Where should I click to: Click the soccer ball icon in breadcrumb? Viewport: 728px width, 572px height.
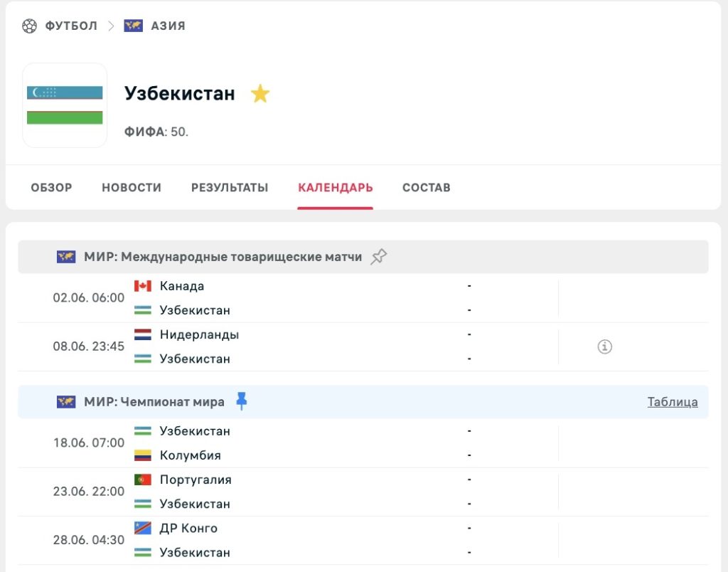(x=29, y=26)
